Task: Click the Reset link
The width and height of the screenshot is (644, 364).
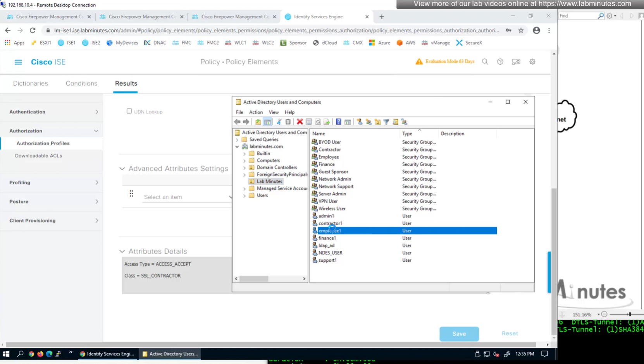Action: click(510, 333)
